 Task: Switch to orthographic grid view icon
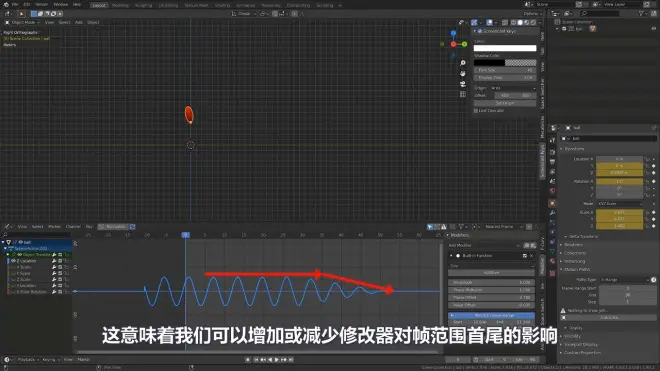[x=463, y=94]
